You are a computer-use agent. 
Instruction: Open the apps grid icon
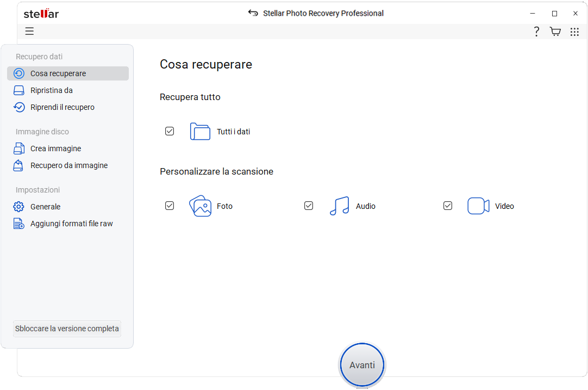click(x=574, y=32)
